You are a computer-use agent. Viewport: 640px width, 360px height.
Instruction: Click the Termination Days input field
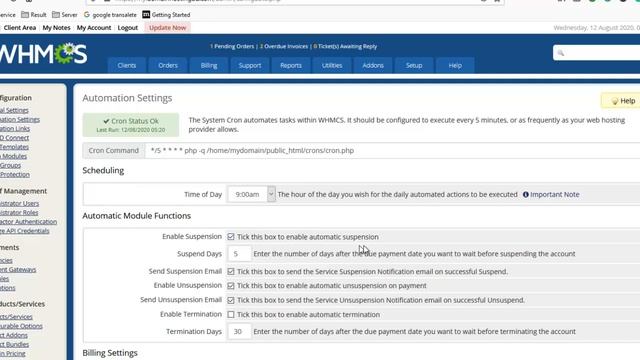tap(239, 331)
